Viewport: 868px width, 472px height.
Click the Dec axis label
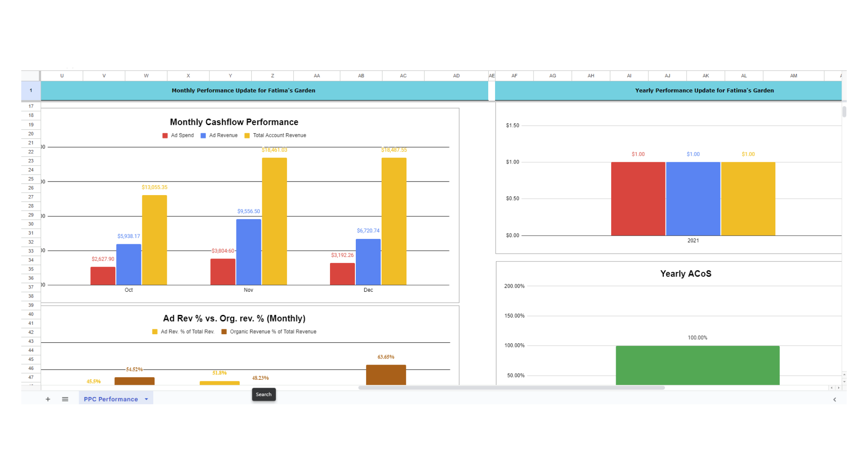point(368,290)
